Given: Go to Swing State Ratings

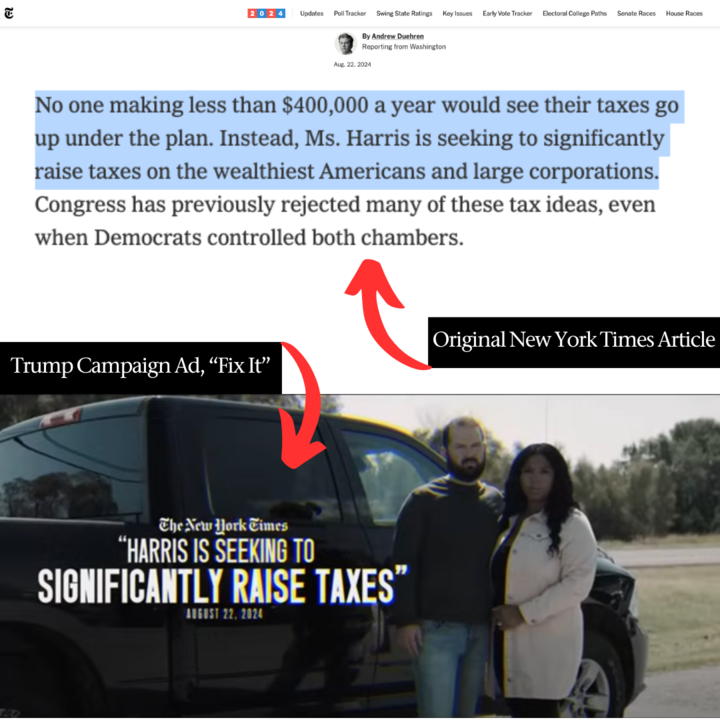Looking at the screenshot, I should click(x=405, y=13).
